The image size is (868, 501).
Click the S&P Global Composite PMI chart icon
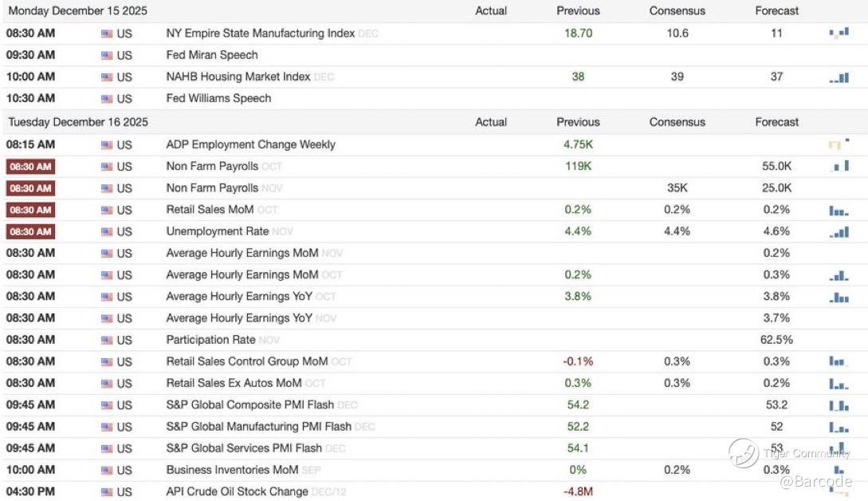[839, 405]
